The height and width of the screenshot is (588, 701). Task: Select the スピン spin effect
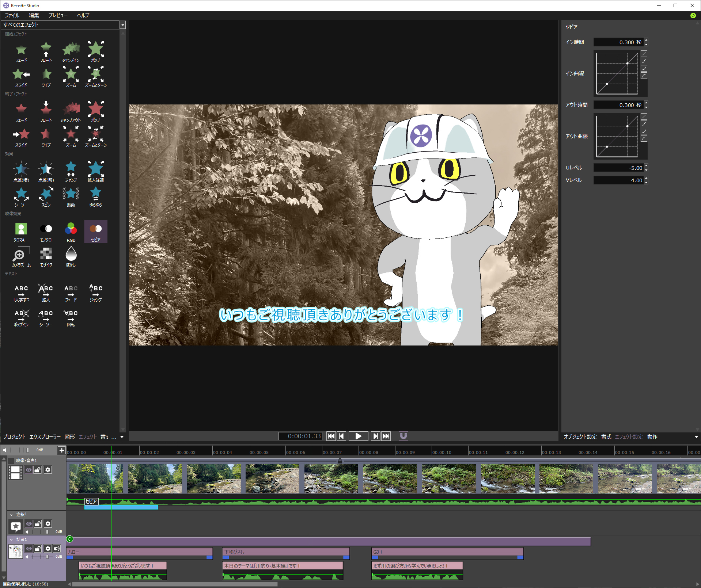[x=46, y=197]
